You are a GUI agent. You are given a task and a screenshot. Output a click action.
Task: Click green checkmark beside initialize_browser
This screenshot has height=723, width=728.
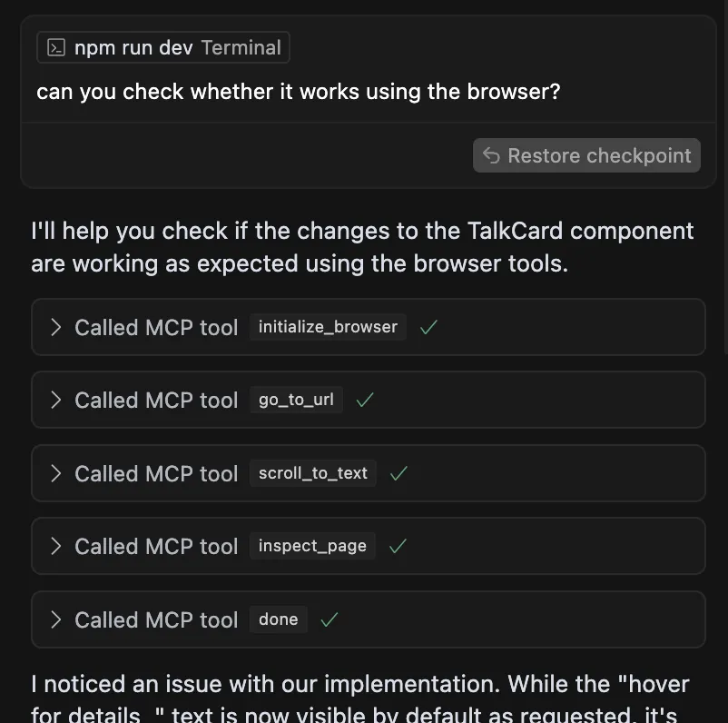click(429, 327)
